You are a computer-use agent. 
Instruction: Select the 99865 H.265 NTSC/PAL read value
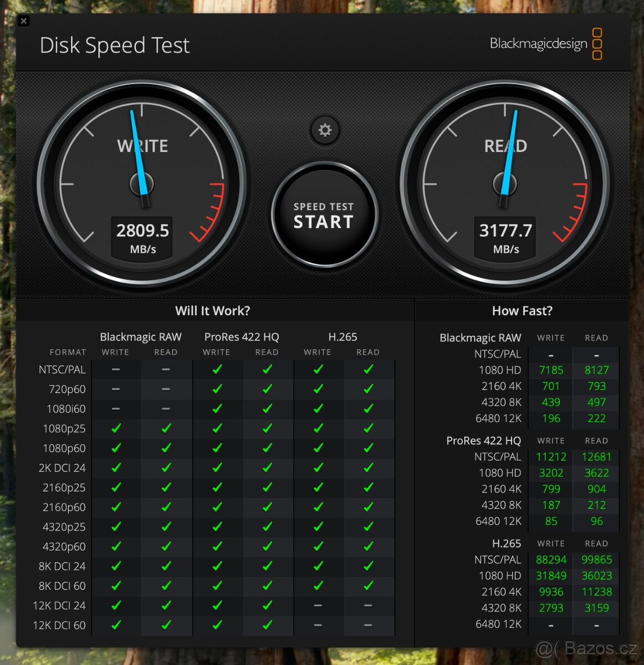[x=596, y=560]
